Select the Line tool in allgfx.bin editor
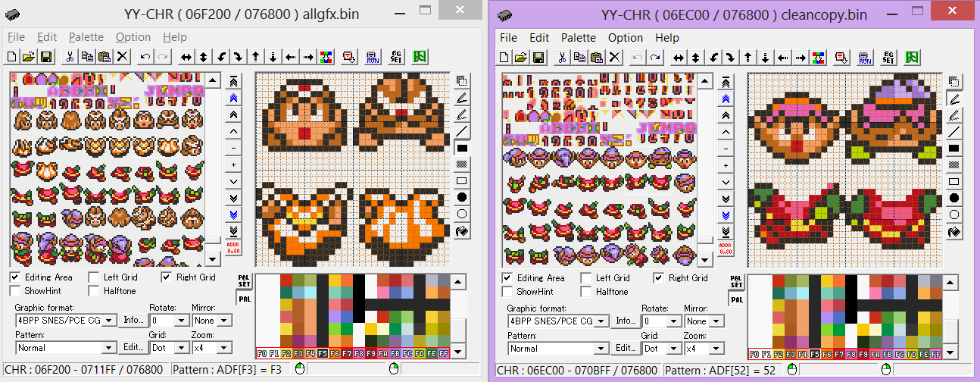Image resolution: width=980 pixels, height=382 pixels. (x=462, y=131)
